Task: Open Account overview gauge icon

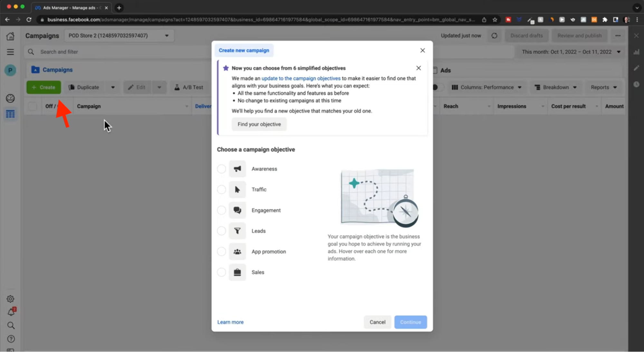Action: coord(10,98)
